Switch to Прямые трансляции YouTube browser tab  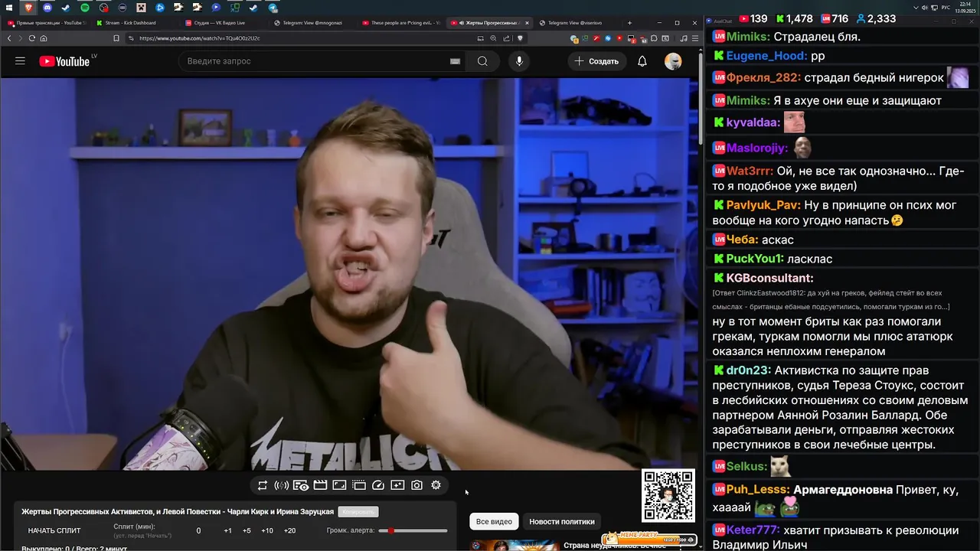click(x=46, y=23)
